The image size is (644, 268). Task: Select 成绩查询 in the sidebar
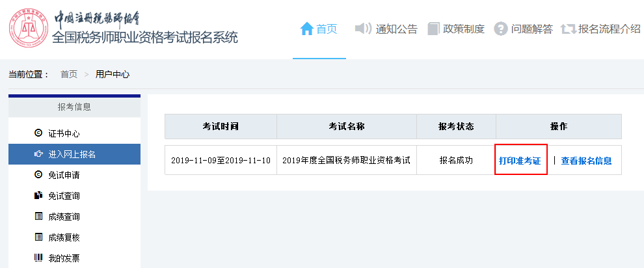click(x=74, y=217)
